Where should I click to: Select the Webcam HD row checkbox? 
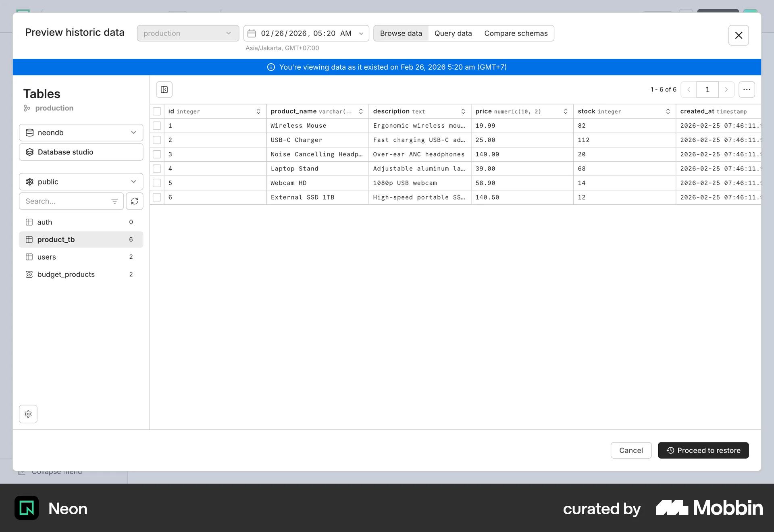[x=157, y=183]
